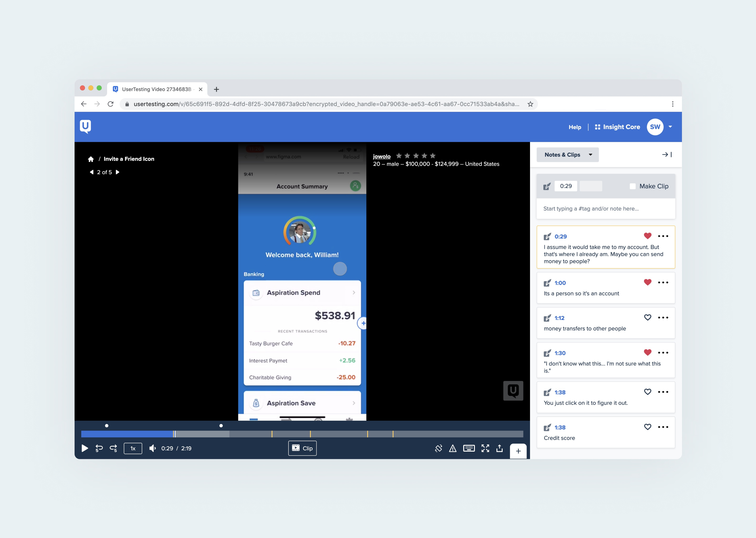Play the test session video
The image size is (756, 538).
pos(85,448)
